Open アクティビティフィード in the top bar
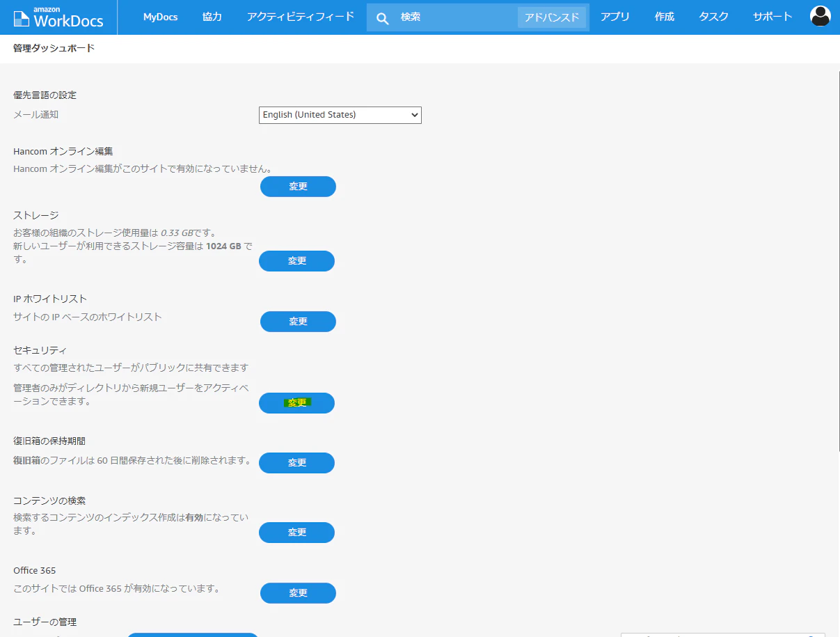 tap(301, 17)
